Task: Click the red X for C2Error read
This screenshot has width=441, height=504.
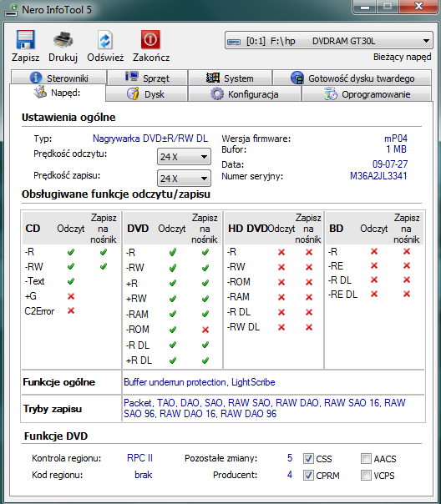Action: (x=71, y=310)
